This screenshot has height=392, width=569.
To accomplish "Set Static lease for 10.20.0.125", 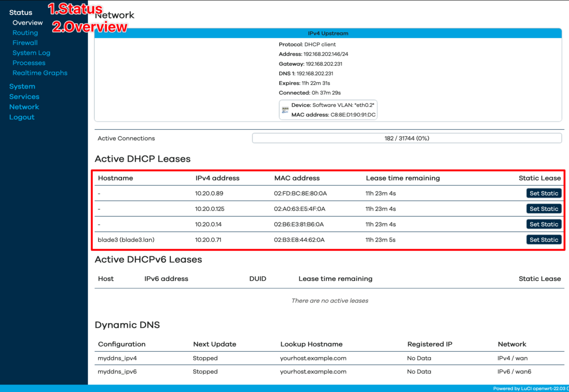I will point(543,208).
